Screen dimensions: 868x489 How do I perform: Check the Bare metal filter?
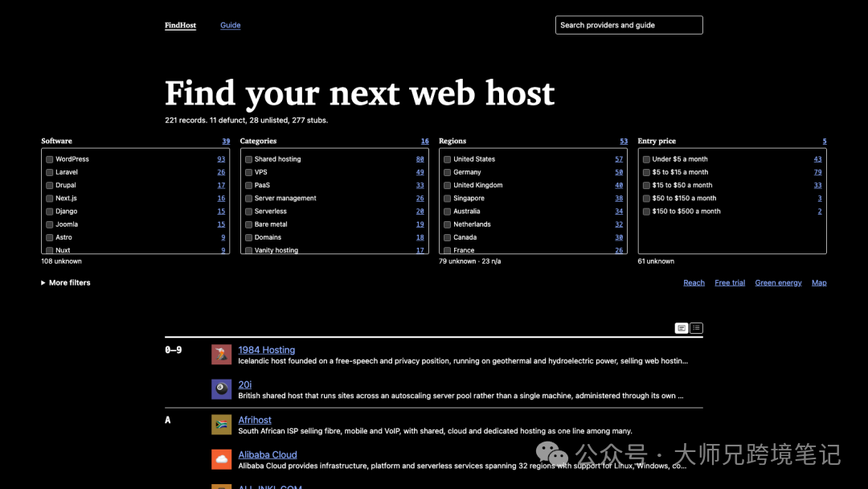pyautogui.click(x=248, y=225)
